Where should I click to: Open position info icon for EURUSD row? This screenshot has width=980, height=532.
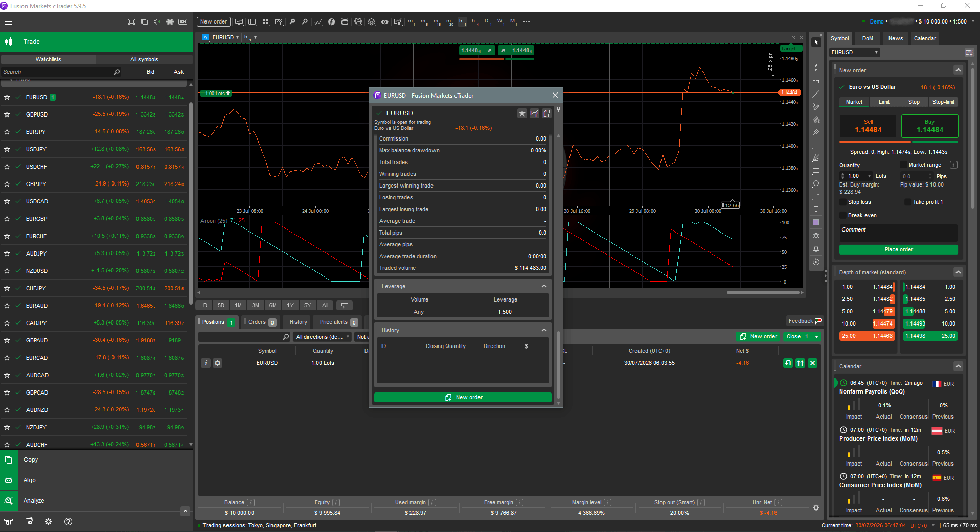206,363
